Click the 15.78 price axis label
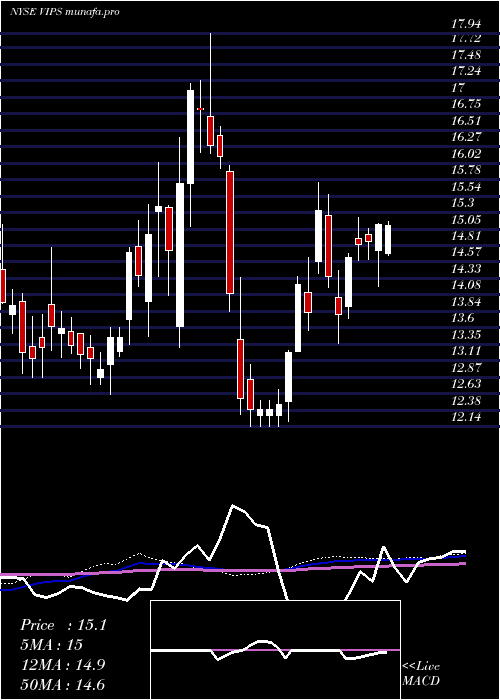 466,170
